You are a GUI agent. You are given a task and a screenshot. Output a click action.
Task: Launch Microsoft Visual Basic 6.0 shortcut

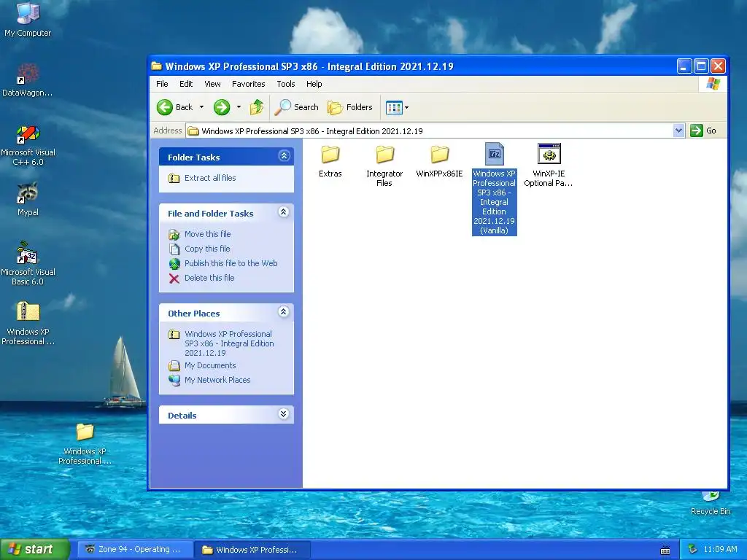click(x=28, y=263)
